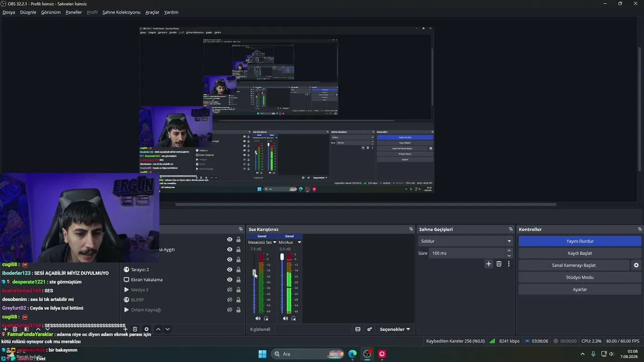644x362 pixels.
Task: Open the volume icon in system tray
Action: tap(611, 354)
